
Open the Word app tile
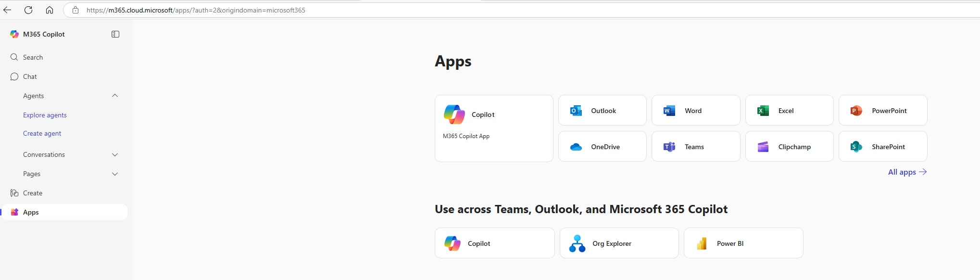tap(696, 110)
